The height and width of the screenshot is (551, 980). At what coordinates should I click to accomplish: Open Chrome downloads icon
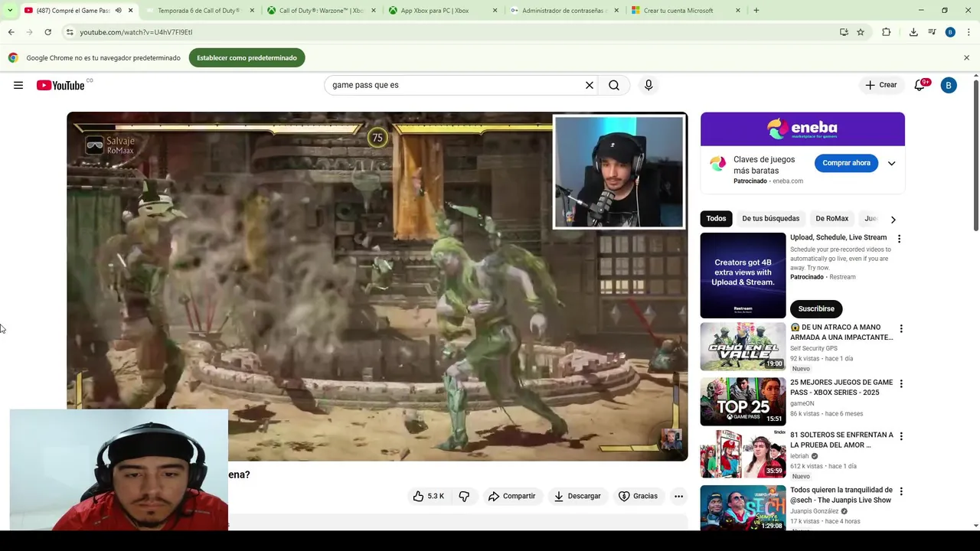tap(913, 32)
